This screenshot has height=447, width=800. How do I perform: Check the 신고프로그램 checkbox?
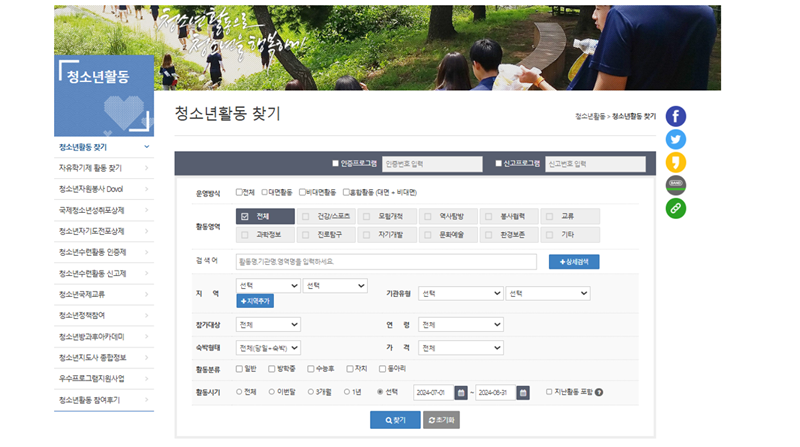498,163
